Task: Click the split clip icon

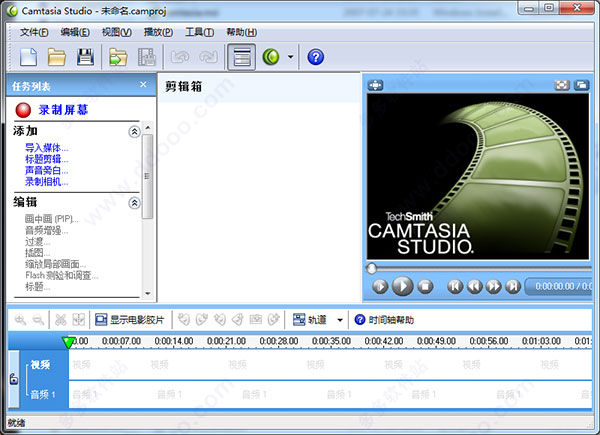Action: 79,319
